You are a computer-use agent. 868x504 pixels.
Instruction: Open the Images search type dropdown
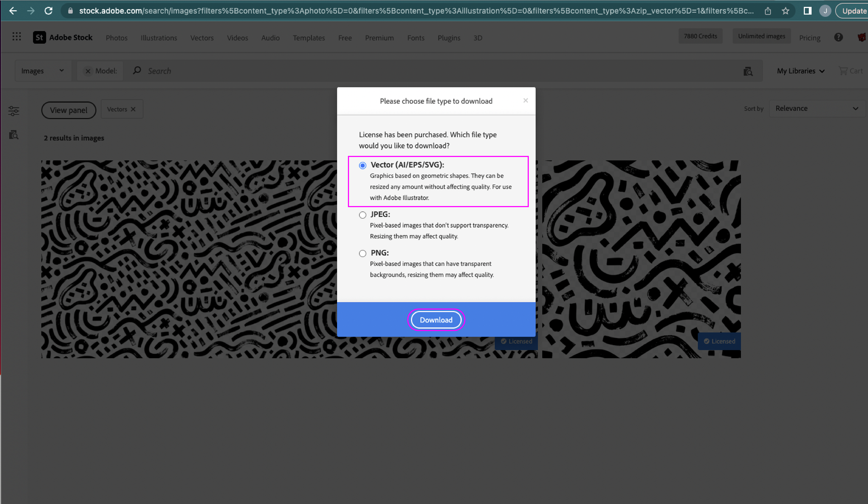coord(43,71)
